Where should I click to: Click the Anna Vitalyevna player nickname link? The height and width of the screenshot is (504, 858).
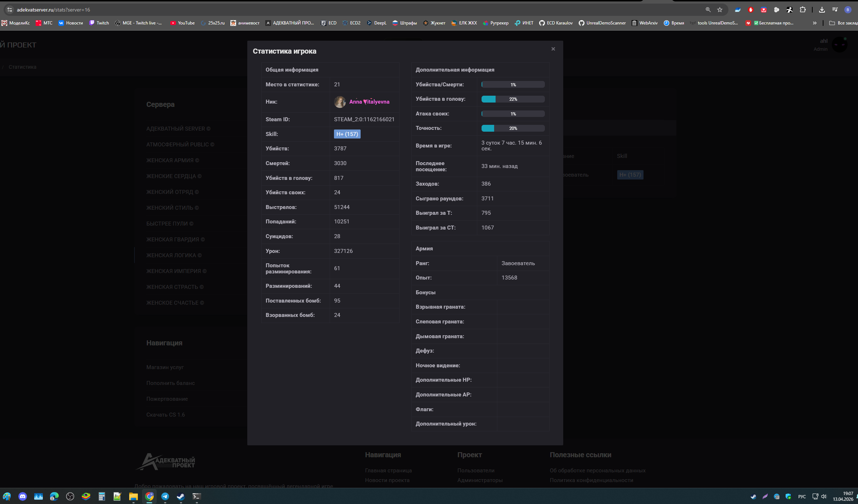(369, 102)
